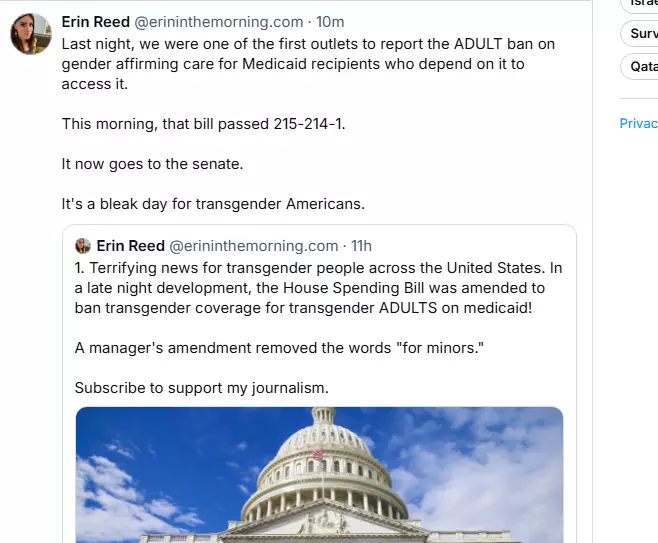Click the @erininthemorning.com handle on main post

click(x=218, y=22)
